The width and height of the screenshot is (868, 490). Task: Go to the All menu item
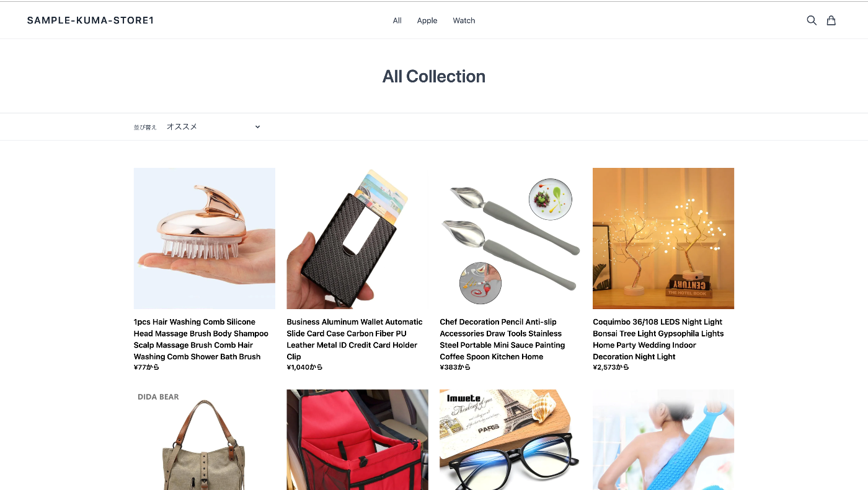coord(397,20)
